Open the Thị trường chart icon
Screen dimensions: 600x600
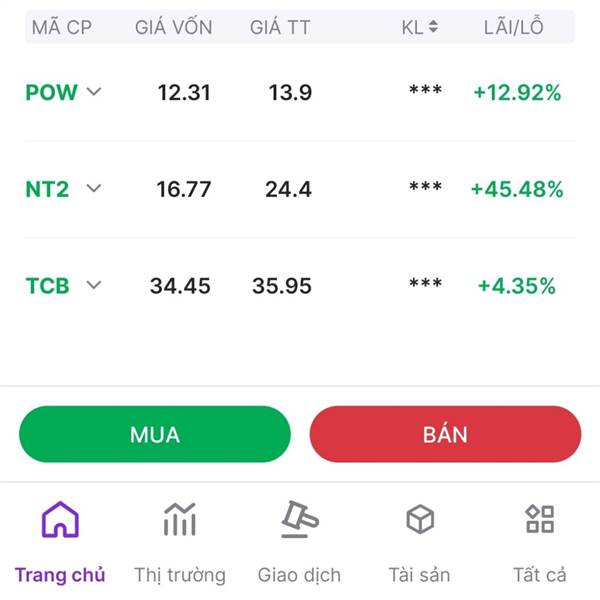(x=180, y=520)
